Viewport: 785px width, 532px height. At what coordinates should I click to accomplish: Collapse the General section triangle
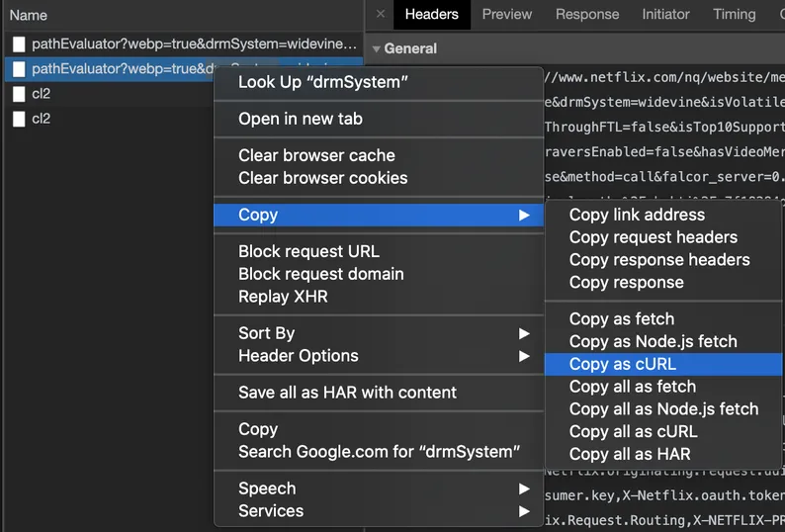pyautogui.click(x=376, y=48)
